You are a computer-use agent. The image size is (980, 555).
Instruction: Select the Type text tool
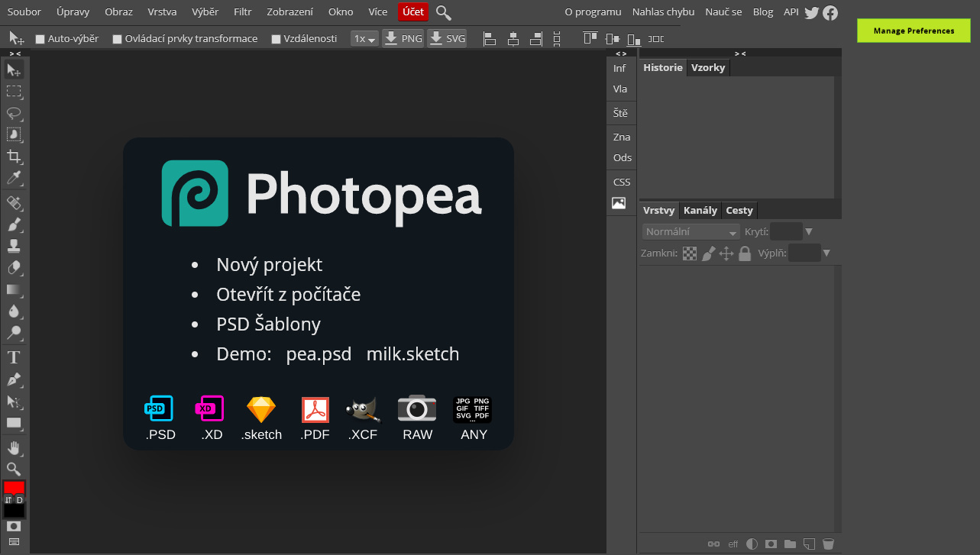(14, 357)
